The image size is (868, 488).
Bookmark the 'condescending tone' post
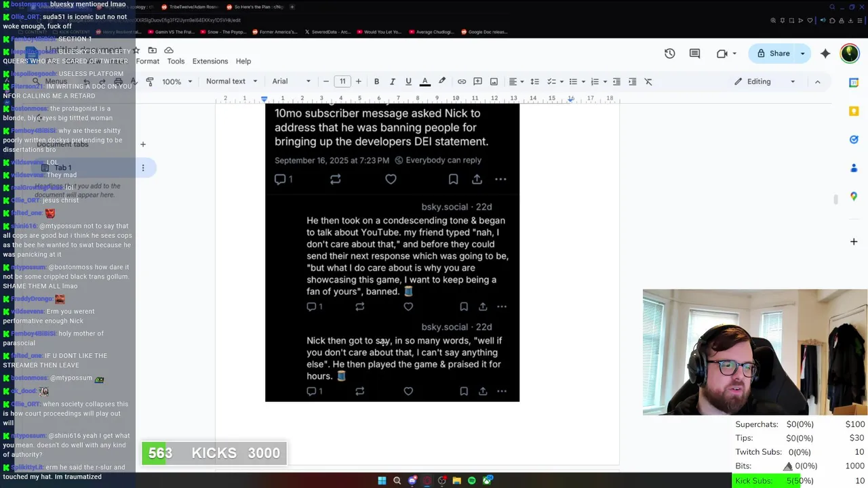464,307
